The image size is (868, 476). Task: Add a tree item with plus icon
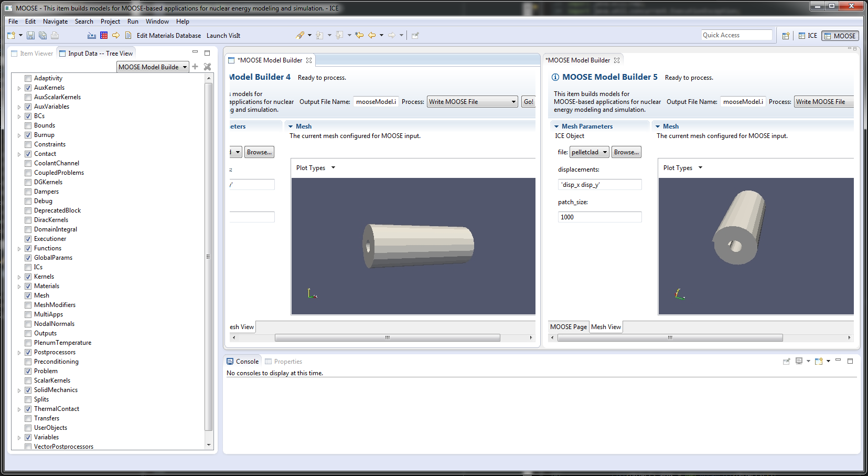pos(195,67)
